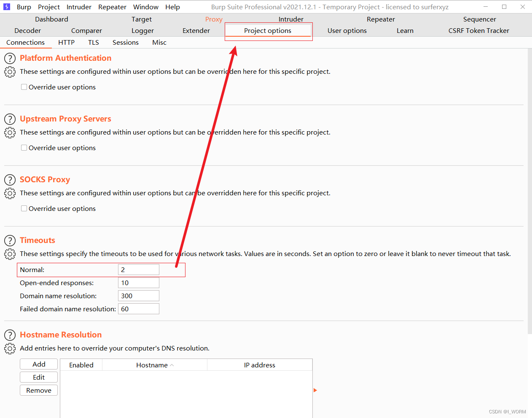Switch to the Extender tab
The image size is (532, 418).
pos(196,30)
